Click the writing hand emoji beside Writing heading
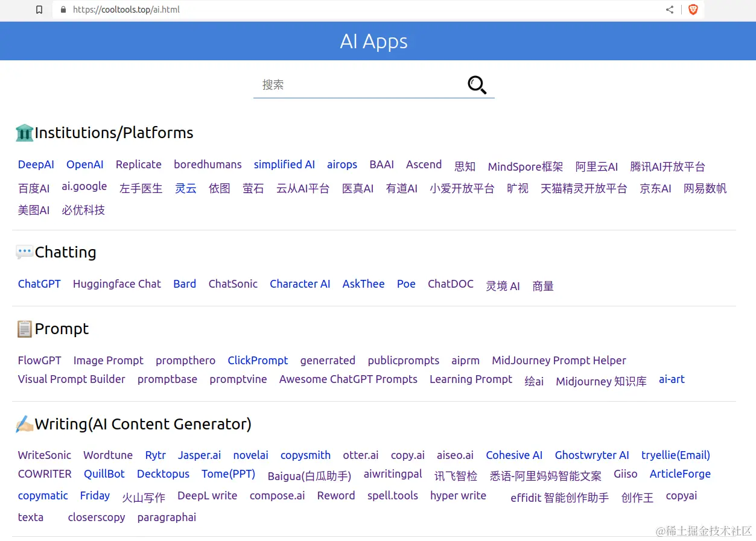Image resolution: width=756 pixels, height=541 pixels. [24, 423]
